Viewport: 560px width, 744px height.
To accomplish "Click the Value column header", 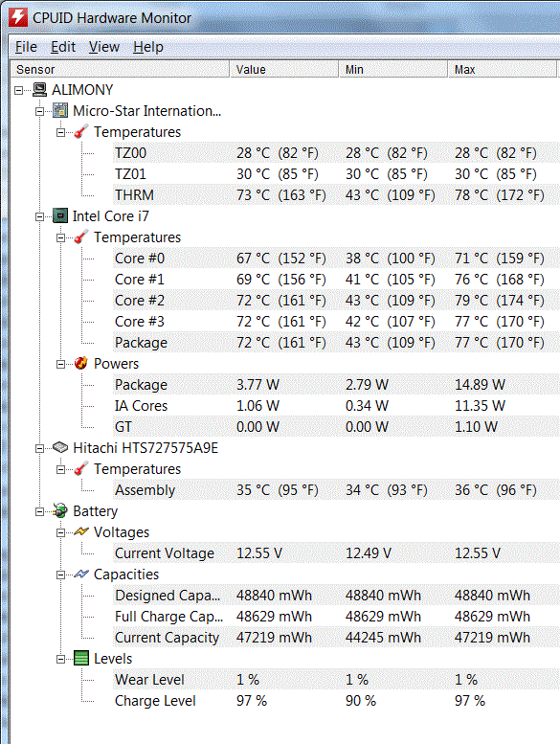I will click(284, 69).
